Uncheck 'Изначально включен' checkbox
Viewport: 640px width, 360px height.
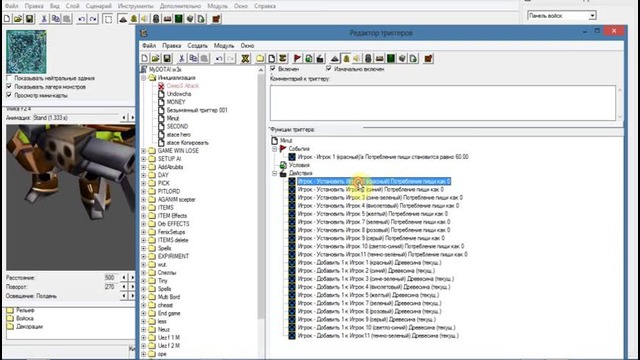(x=329, y=69)
